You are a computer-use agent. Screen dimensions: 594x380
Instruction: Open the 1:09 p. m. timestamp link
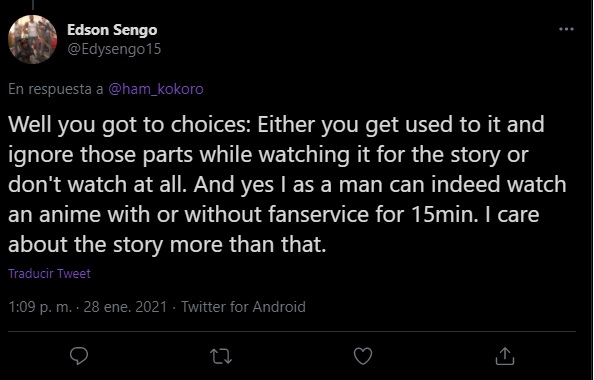[40, 307]
